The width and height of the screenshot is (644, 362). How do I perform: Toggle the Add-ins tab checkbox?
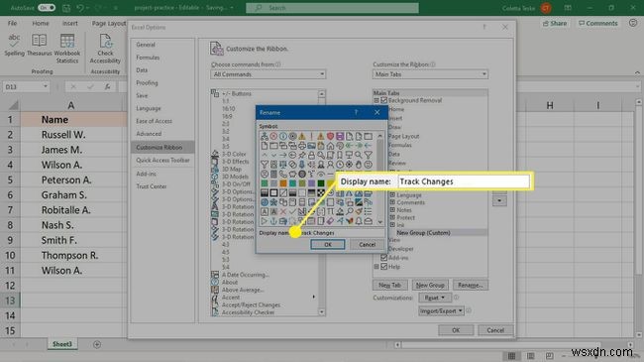tap(384, 258)
